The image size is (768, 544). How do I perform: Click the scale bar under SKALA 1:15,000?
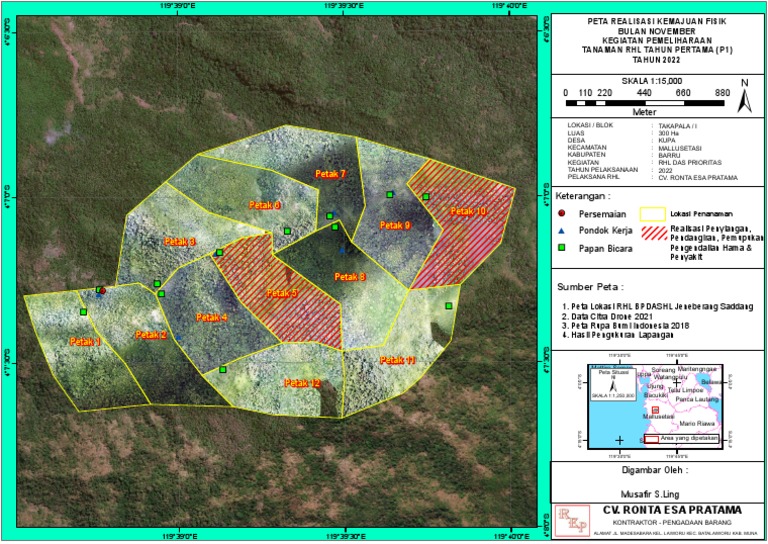coord(645,103)
